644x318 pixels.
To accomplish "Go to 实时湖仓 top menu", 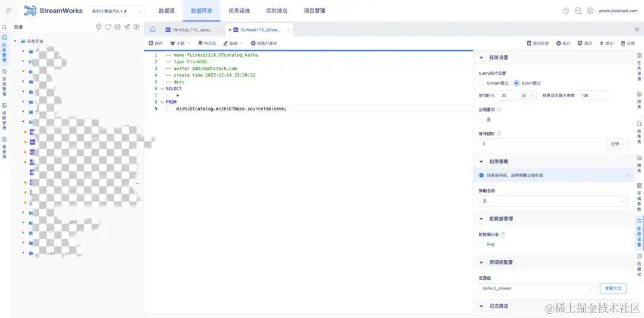I will tap(277, 11).
